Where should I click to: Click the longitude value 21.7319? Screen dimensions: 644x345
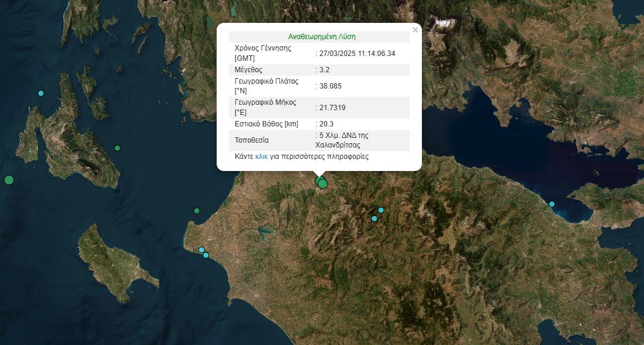332,108
